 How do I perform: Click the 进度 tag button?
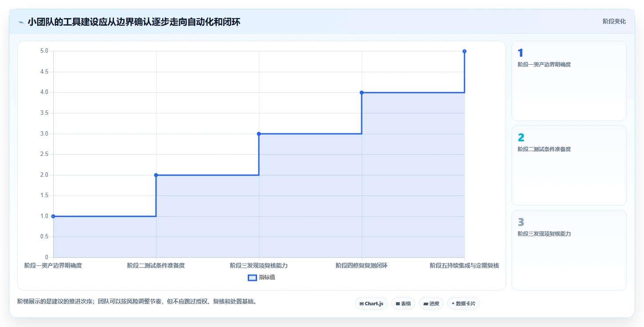(x=431, y=304)
